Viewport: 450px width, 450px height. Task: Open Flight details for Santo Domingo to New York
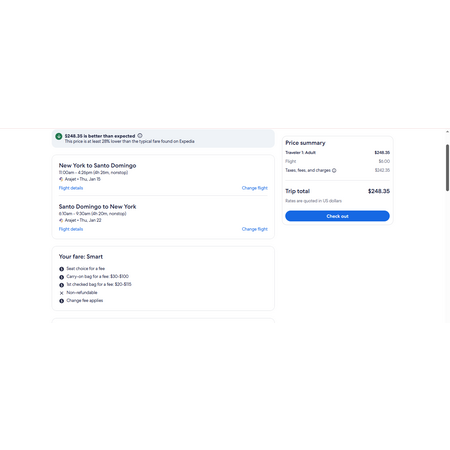pos(71,229)
